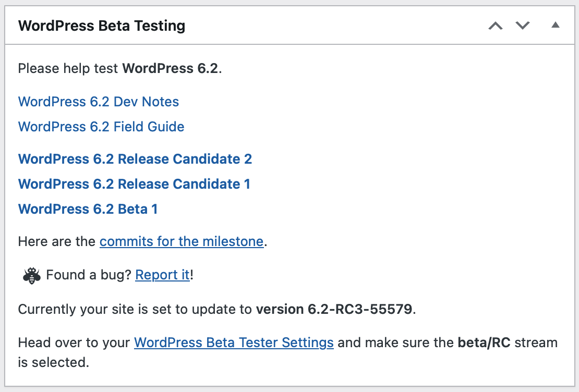Click the bold beta/RC stream text

pos(485,343)
